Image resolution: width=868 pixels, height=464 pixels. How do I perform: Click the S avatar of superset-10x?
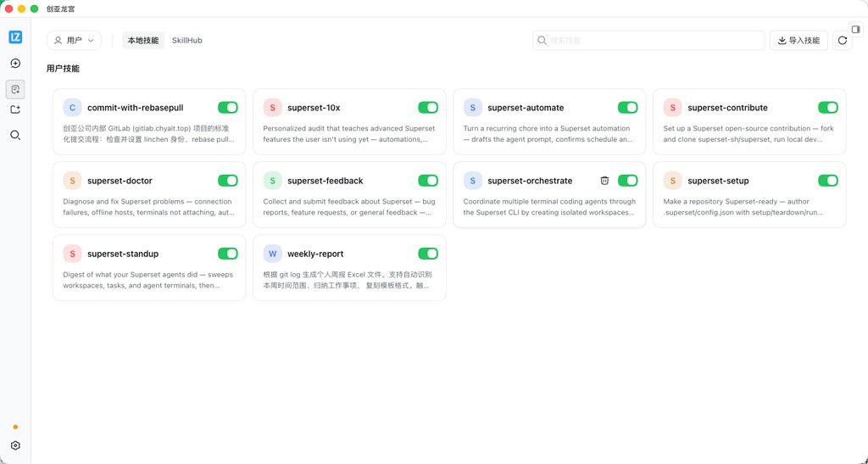point(272,108)
